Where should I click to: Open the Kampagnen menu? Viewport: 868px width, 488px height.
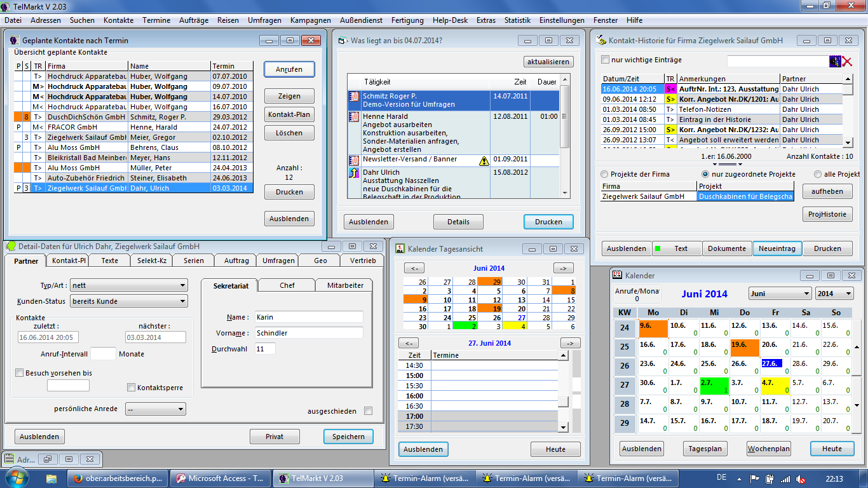pos(310,20)
